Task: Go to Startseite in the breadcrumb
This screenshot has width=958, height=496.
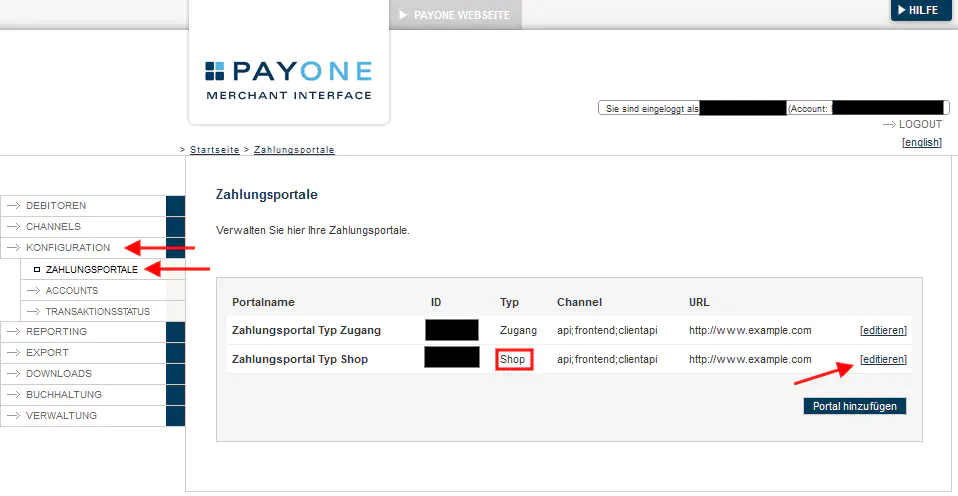Action: (214, 150)
